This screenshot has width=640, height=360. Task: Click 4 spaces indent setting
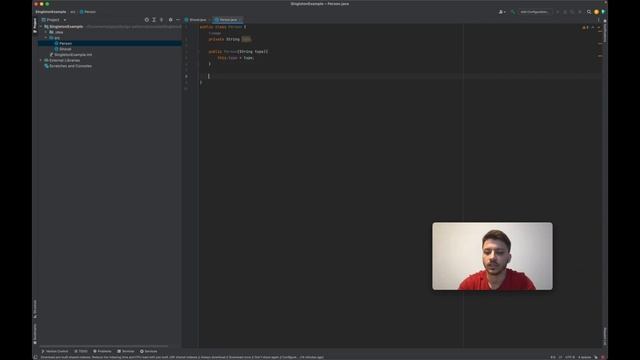pos(584,357)
